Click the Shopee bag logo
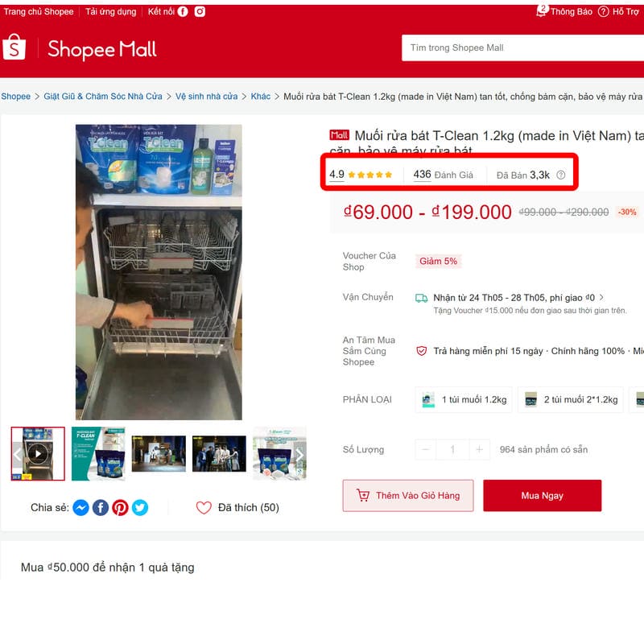644x644 pixels. (14, 47)
